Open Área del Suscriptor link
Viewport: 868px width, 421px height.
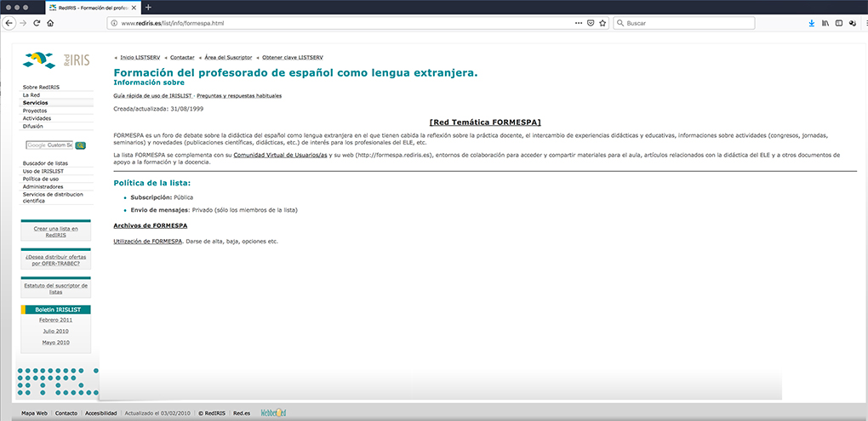(x=228, y=58)
